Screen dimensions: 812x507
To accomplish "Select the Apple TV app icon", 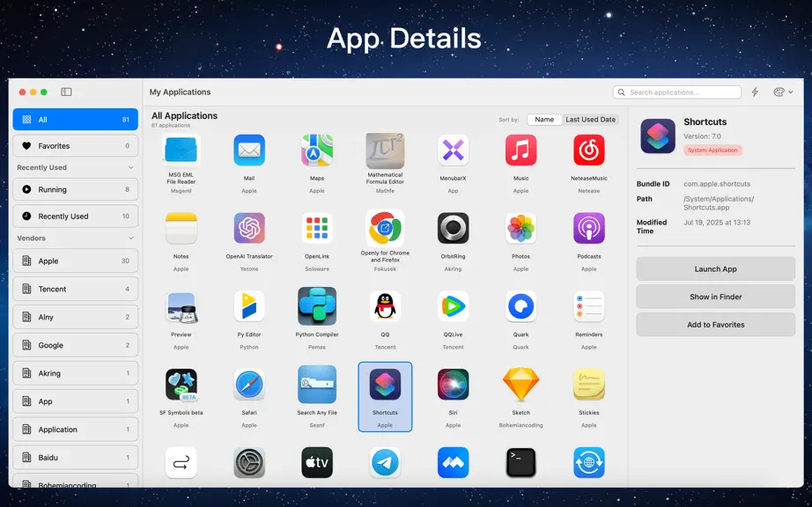I will click(x=317, y=462).
